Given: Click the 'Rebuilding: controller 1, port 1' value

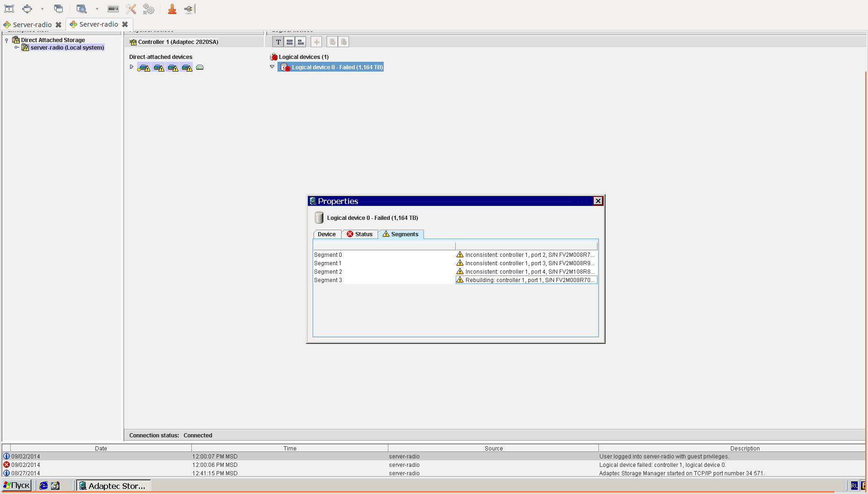Looking at the screenshot, I should click(x=526, y=280).
